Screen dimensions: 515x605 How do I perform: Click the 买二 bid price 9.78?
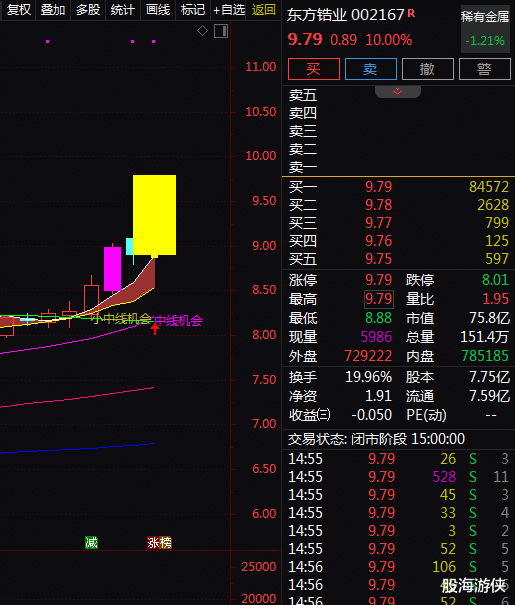tap(378, 205)
